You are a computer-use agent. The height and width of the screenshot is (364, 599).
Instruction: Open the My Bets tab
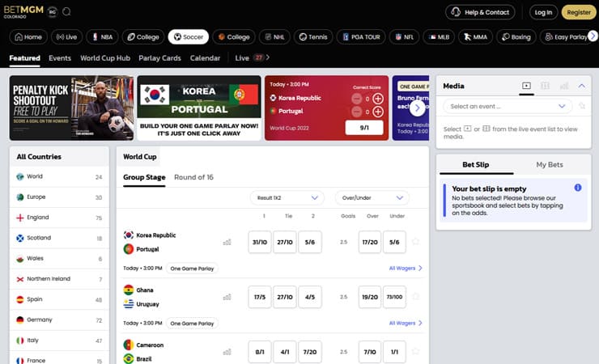pyautogui.click(x=550, y=164)
